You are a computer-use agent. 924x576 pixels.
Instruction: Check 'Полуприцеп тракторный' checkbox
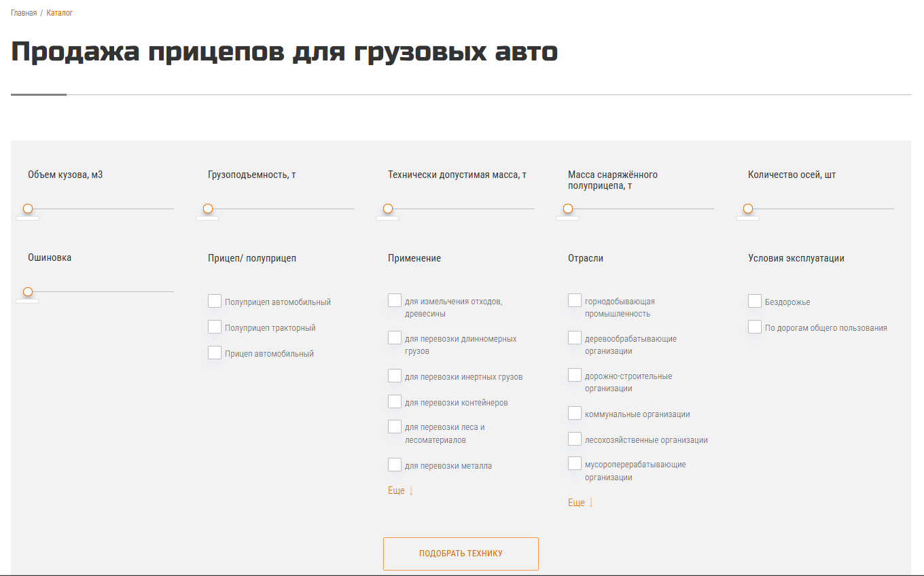pos(215,327)
